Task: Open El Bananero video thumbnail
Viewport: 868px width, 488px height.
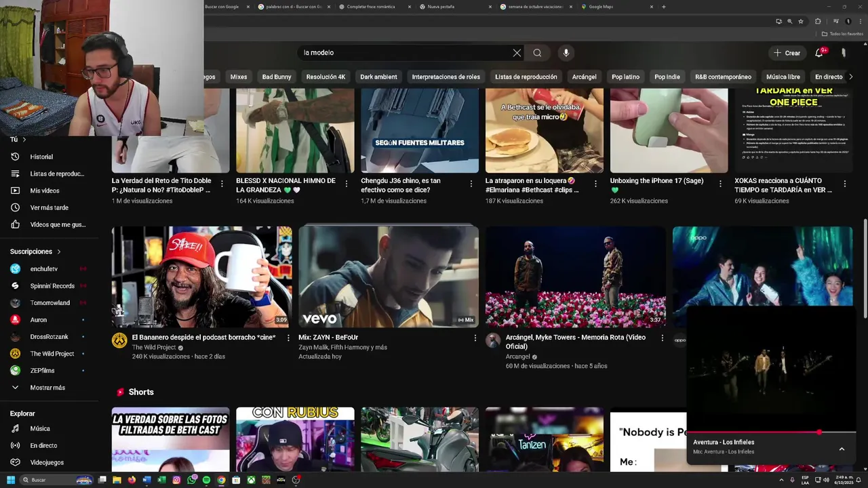Action: pyautogui.click(x=202, y=277)
